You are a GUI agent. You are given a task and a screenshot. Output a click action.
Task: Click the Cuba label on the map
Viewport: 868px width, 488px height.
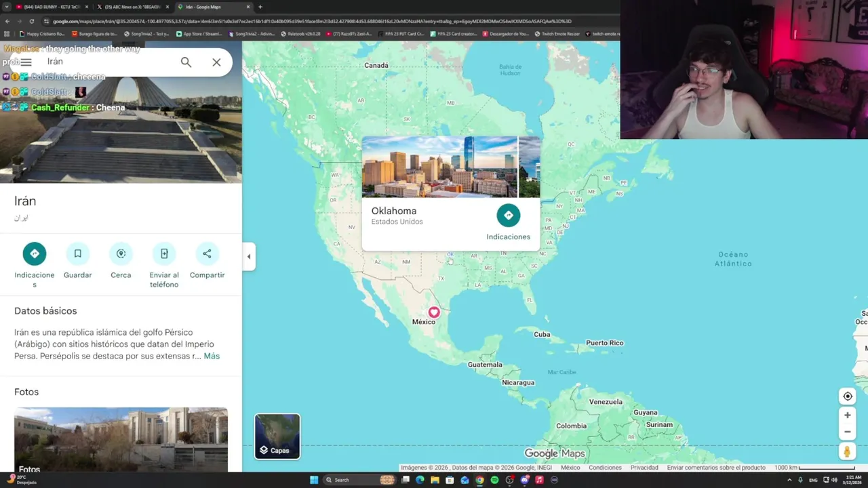coord(542,334)
